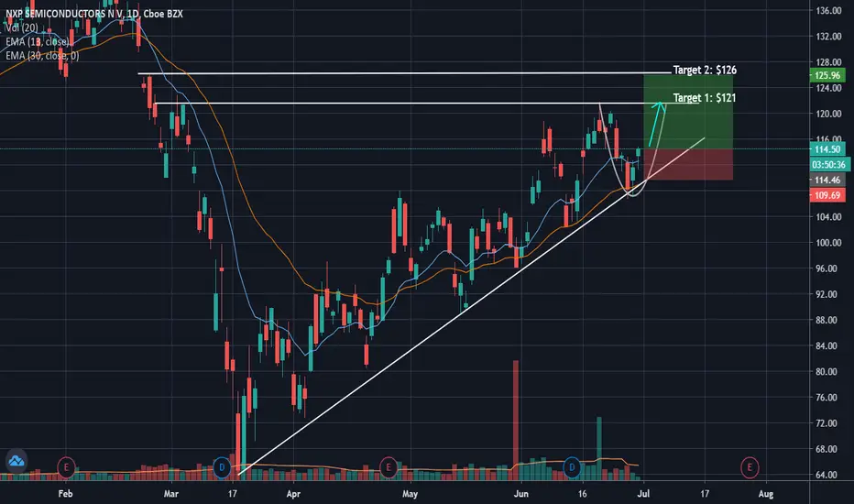Click the blue mountain chart logo icon
854x504 pixels.
pyautogui.click(x=16, y=461)
